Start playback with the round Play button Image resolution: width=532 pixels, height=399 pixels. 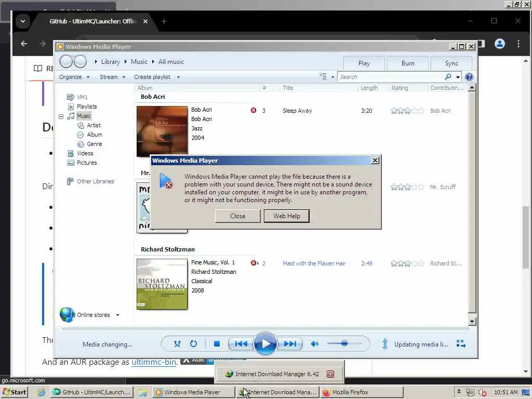coord(265,344)
